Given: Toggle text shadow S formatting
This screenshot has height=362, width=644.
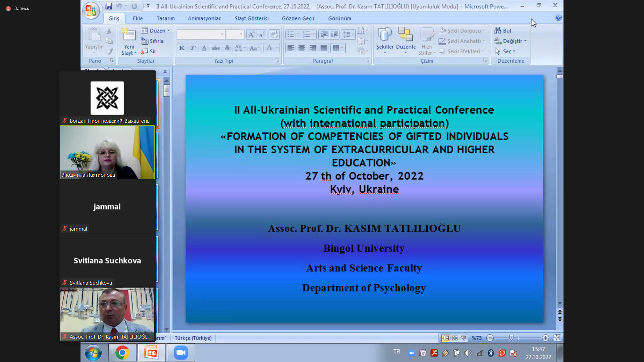Looking at the screenshot, I should pyautogui.click(x=227, y=48).
